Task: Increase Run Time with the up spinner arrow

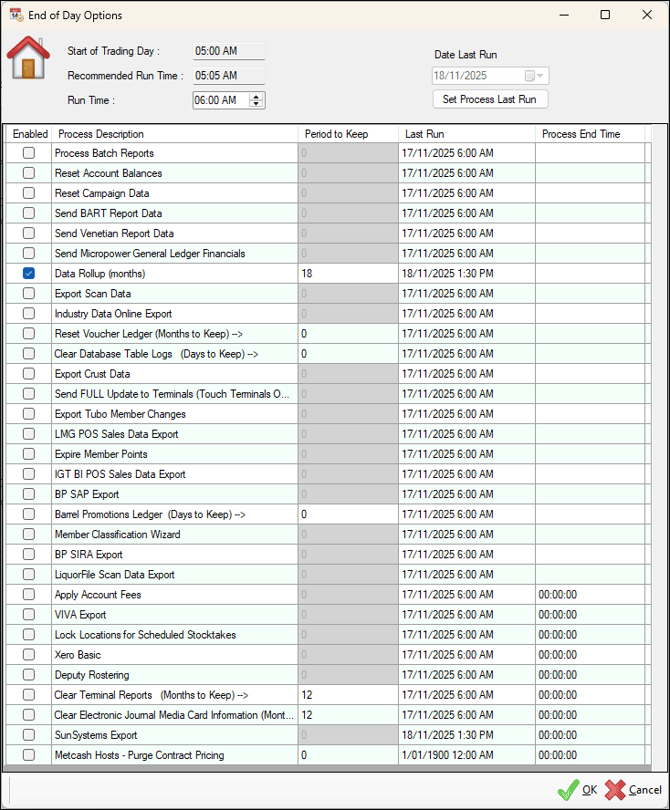Action: [256, 97]
